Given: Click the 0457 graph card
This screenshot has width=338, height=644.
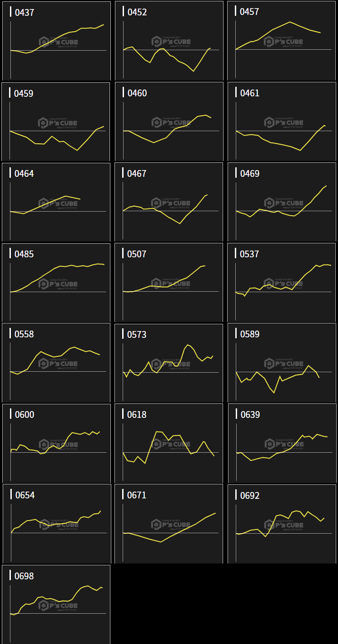Looking at the screenshot, I should click(281, 41).
